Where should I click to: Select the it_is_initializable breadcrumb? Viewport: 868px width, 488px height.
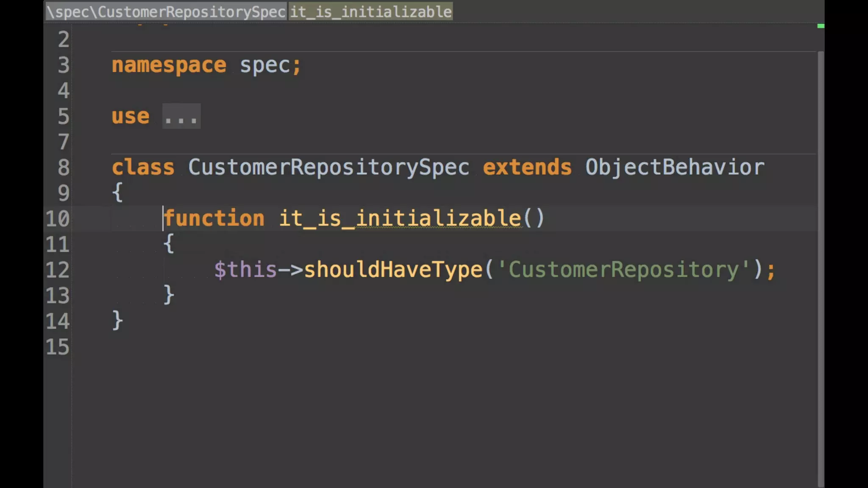(371, 12)
